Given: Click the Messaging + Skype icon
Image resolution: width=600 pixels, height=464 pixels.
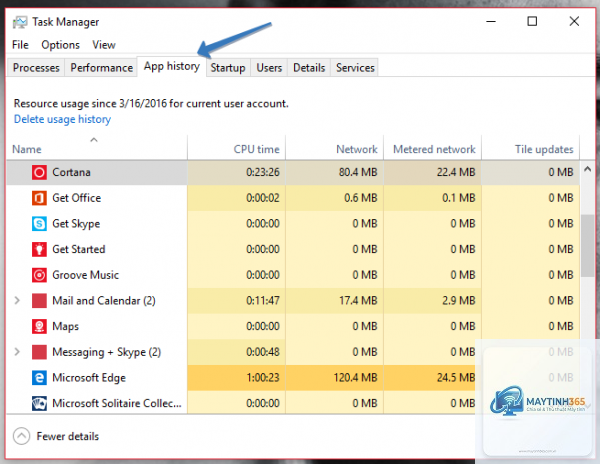Looking at the screenshot, I should pos(39,352).
